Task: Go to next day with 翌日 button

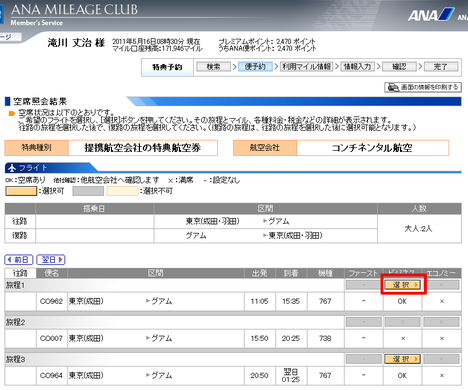Action: (x=51, y=259)
